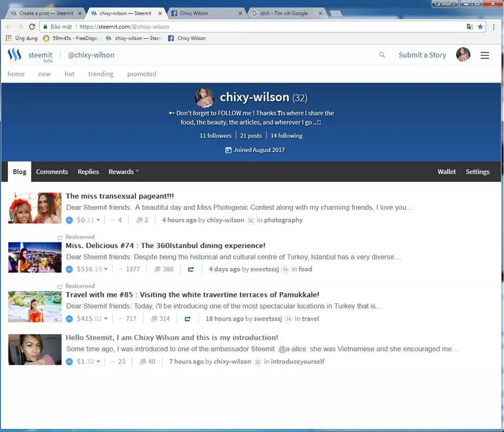Go to the home feed
Screen dimensions: 504x432
coord(16,74)
